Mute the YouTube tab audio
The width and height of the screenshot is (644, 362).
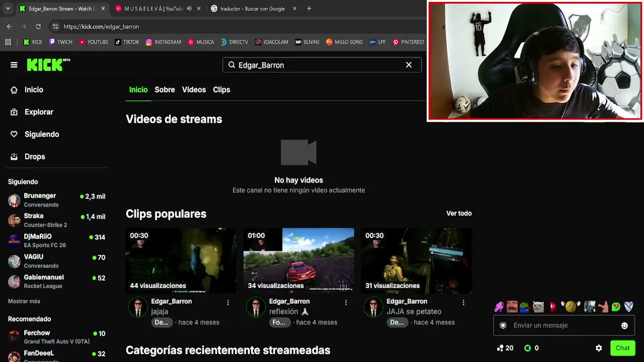coord(189,9)
